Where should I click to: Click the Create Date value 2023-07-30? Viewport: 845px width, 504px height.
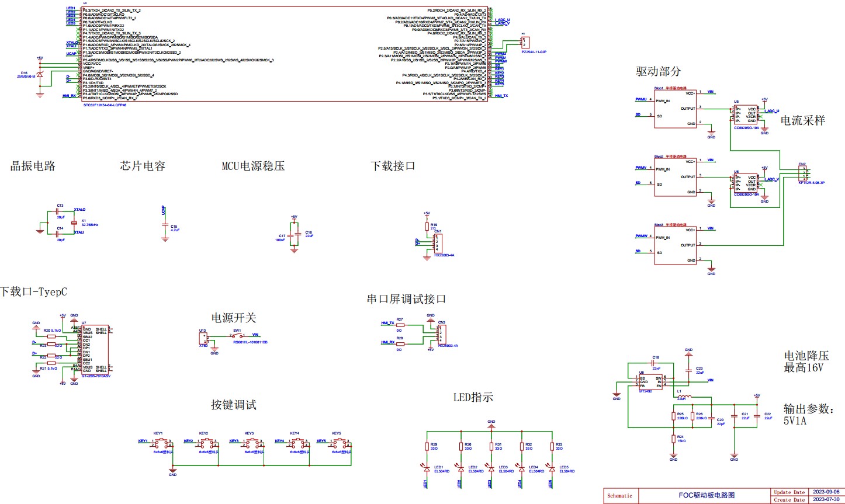click(827, 499)
